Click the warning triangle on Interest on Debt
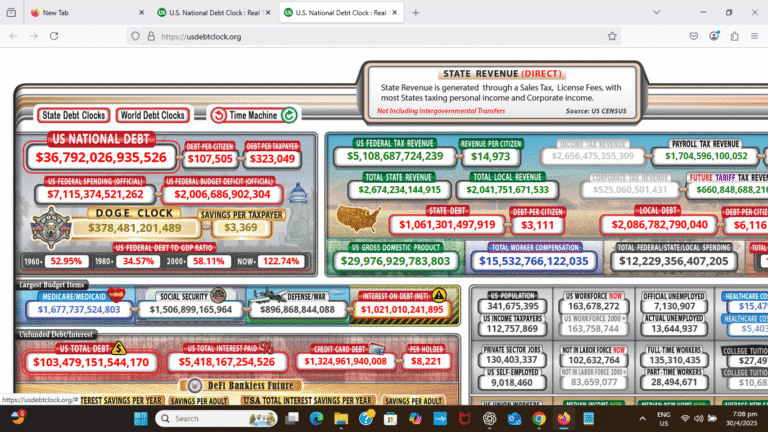The height and width of the screenshot is (432, 768). coord(439,294)
